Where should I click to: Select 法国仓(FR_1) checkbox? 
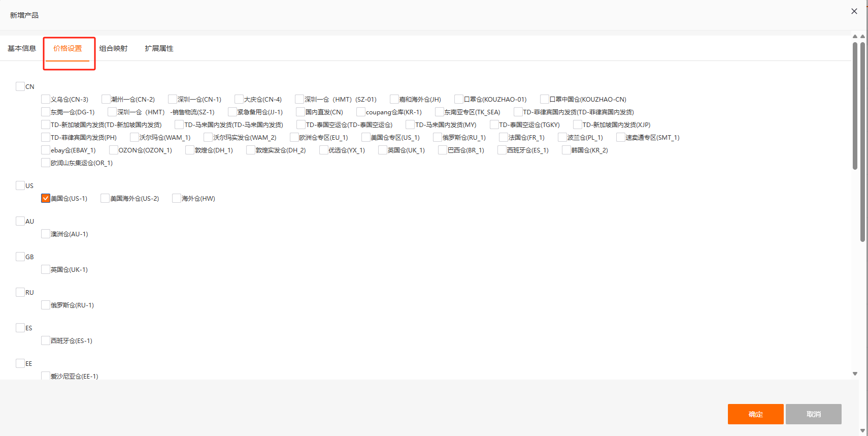pos(504,137)
